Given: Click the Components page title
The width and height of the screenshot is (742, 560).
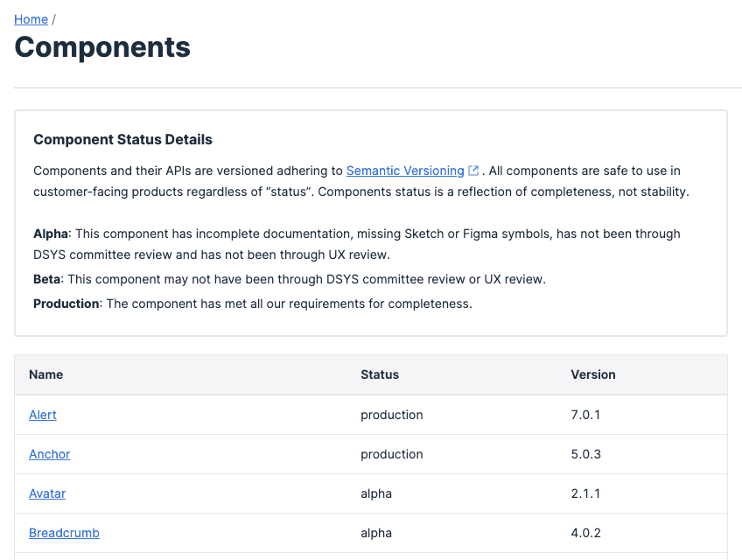Looking at the screenshot, I should (102, 47).
